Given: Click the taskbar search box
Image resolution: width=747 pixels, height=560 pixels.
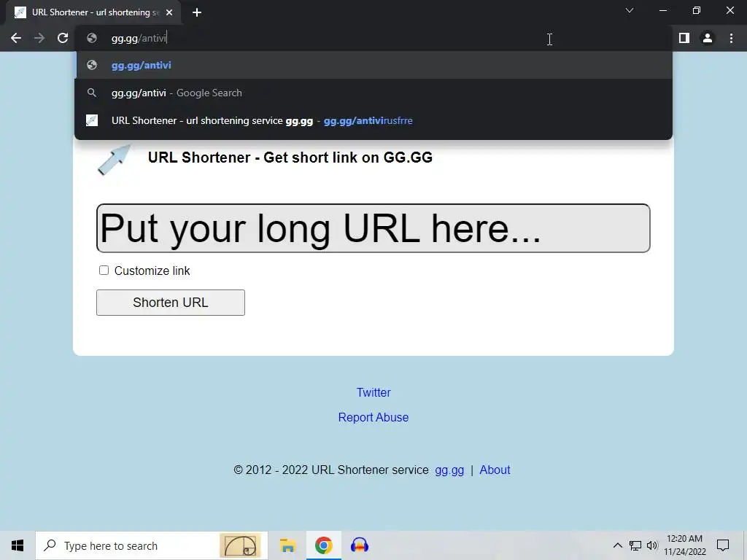Looking at the screenshot, I should [152, 545].
